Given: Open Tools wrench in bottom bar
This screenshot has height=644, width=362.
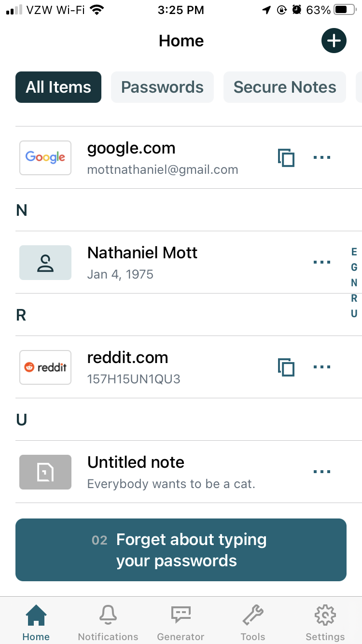Looking at the screenshot, I should [x=253, y=622].
